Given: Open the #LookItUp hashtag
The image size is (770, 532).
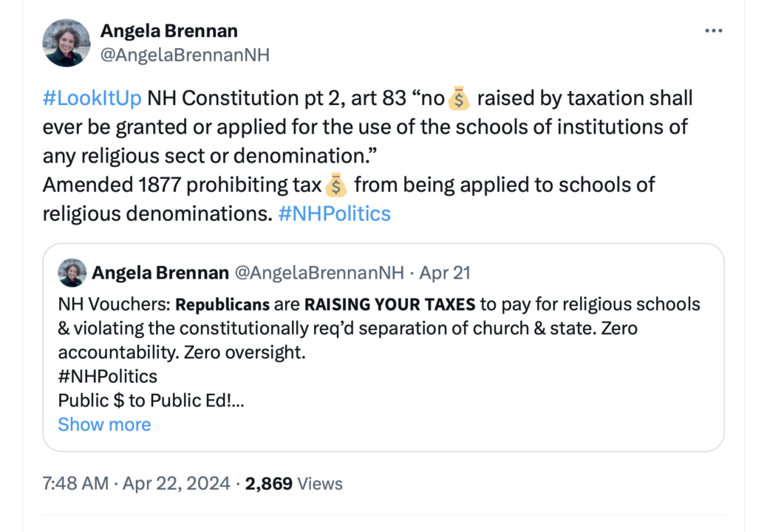Looking at the screenshot, I should point(92,98).
